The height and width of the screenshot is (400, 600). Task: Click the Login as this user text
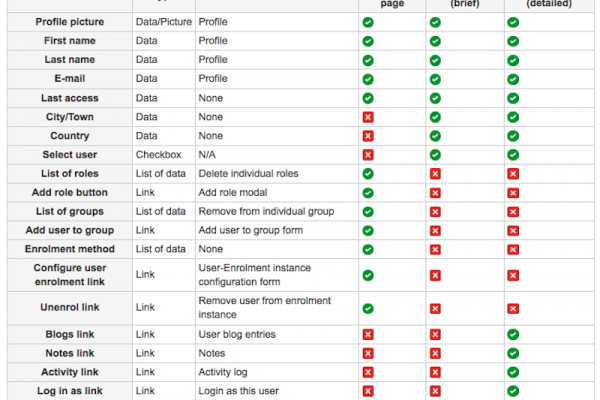(x=238, y=391)
